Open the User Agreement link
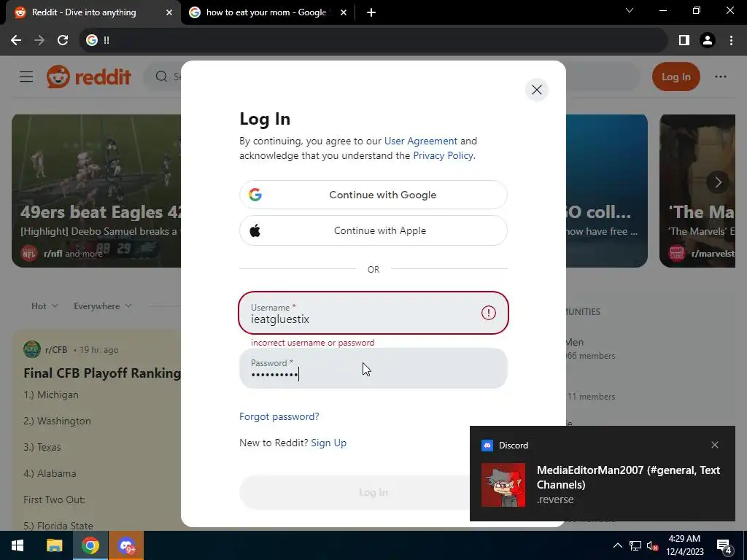Viewport: 747px width, 560px height. (x=421, y=141)
